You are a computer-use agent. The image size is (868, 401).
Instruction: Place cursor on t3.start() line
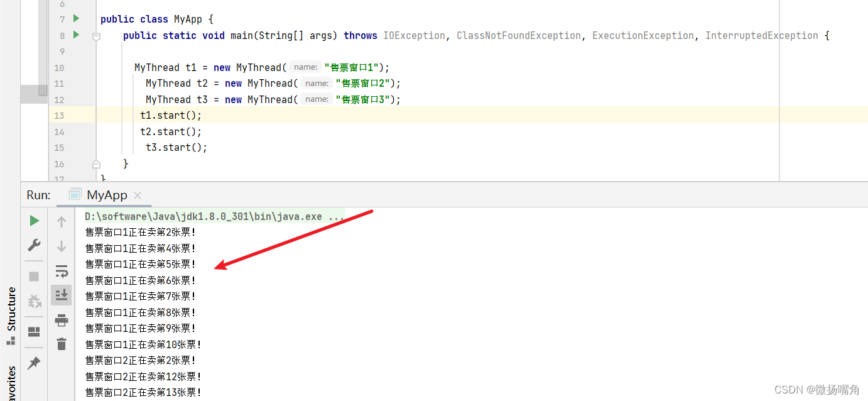(x=176, y=148)
